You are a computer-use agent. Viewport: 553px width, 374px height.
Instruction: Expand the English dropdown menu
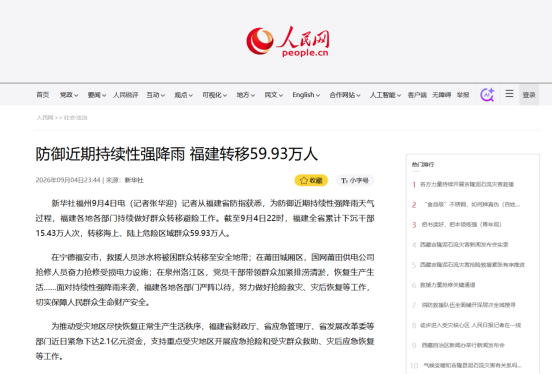coord(306,95)
